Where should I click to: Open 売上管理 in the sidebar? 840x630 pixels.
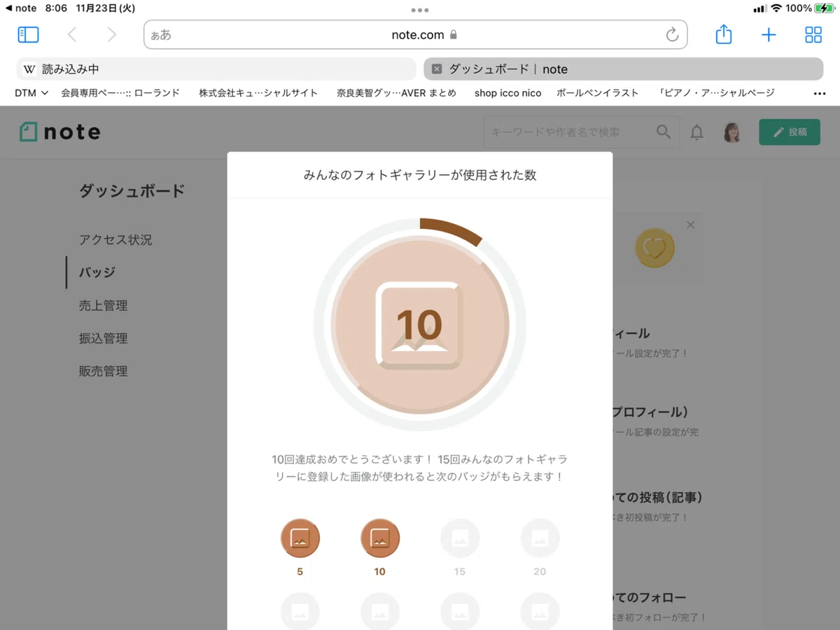103,305
